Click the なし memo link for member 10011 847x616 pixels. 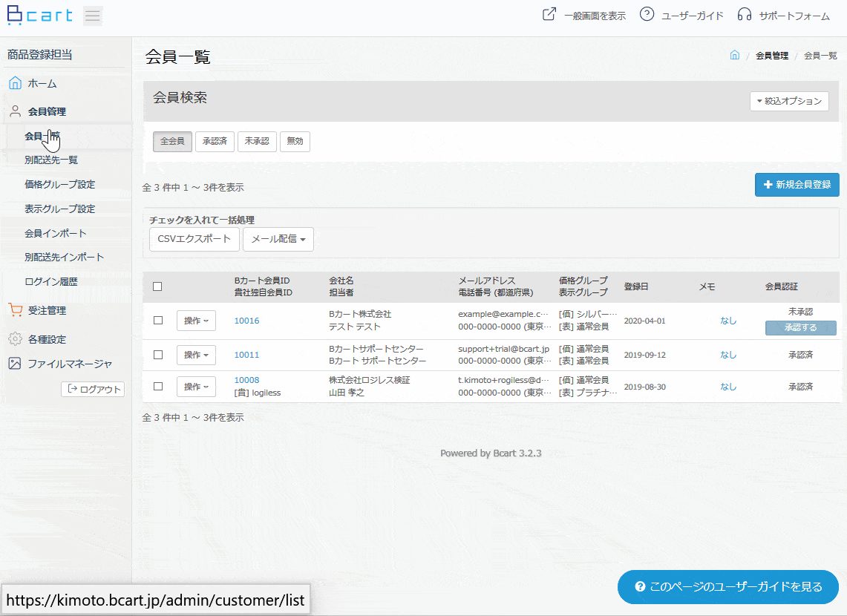728,355
